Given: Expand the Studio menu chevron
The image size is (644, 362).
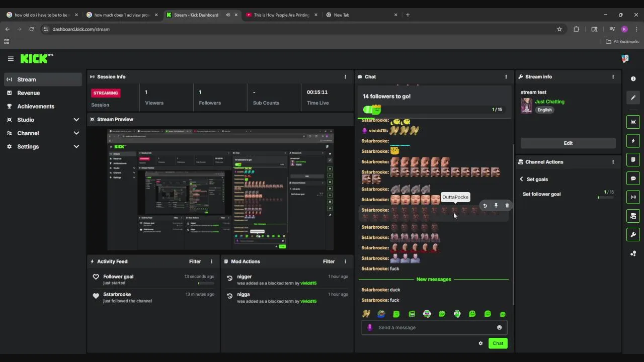Looking at the screenshot, I should [76, 120].
